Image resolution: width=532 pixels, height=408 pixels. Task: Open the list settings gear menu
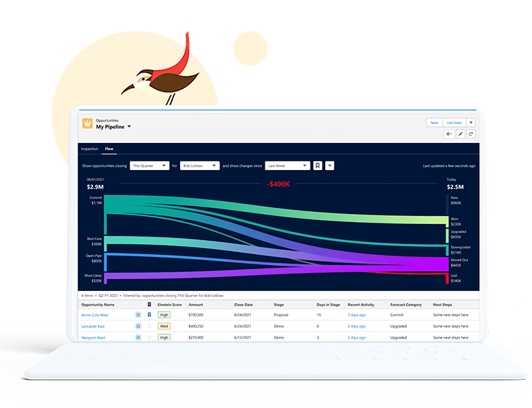449,134
